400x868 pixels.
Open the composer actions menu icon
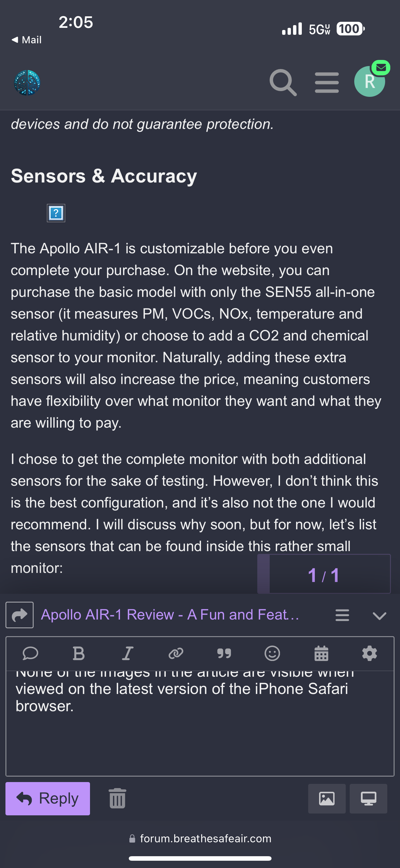click(342, 615)
